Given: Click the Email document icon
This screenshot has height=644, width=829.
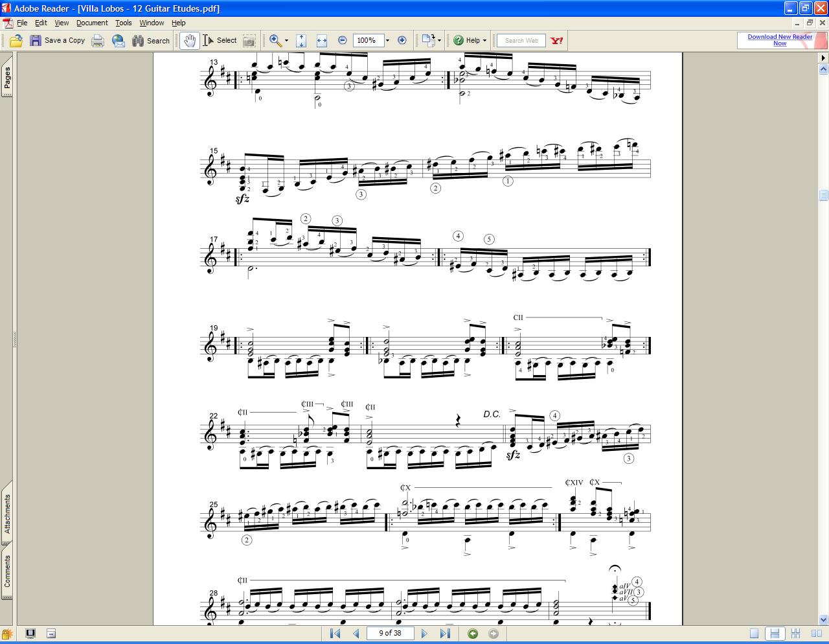Looking at the screenshot, I should 119,40.
